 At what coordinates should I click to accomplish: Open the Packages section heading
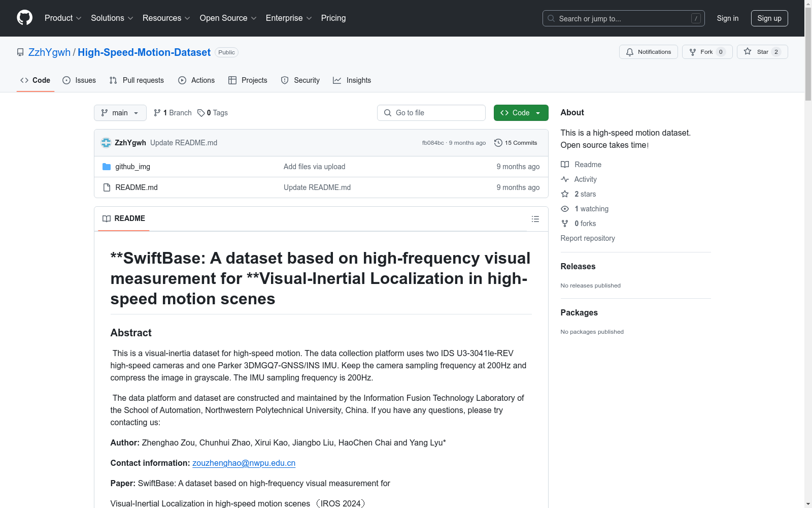click(x=579, y=313)
